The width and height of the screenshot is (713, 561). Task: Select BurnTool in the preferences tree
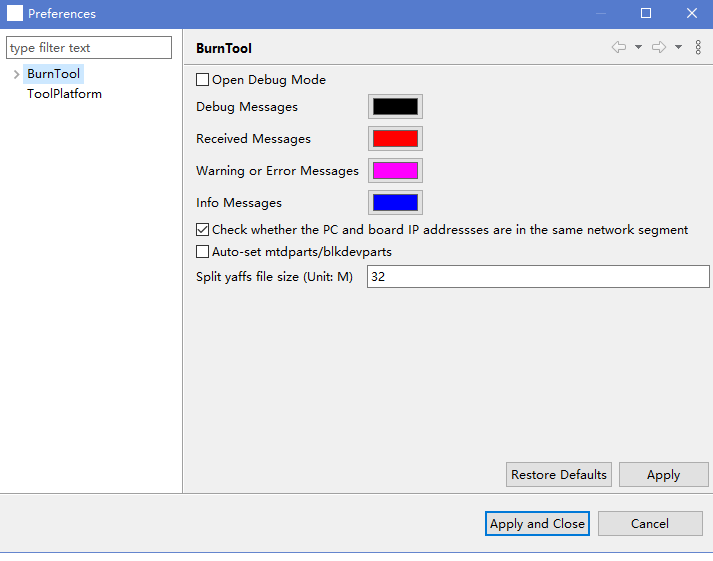(x=53, y=74)
